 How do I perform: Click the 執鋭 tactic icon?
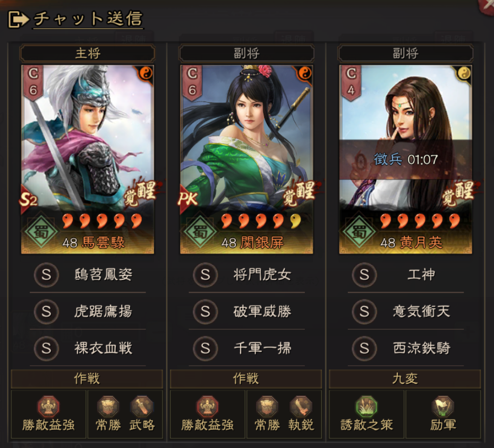click(301, 407)
